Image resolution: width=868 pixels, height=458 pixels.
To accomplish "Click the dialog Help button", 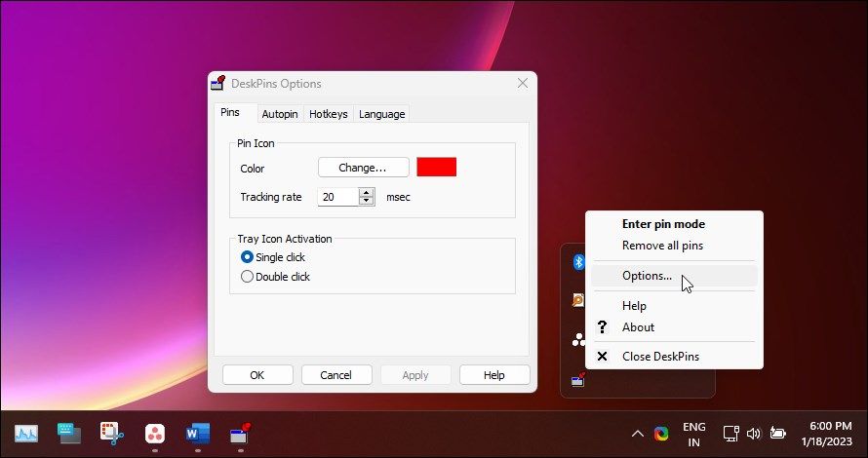I will (494, 375).
